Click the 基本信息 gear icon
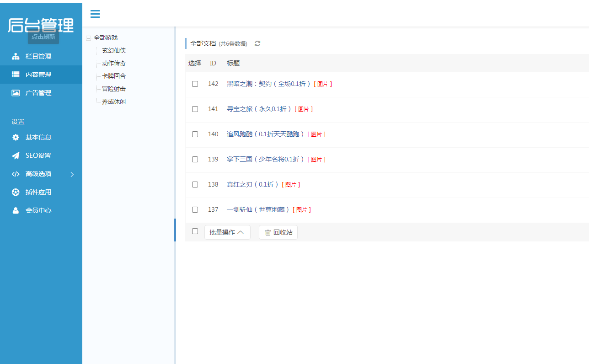589x364 pixels. coord(16,137)
